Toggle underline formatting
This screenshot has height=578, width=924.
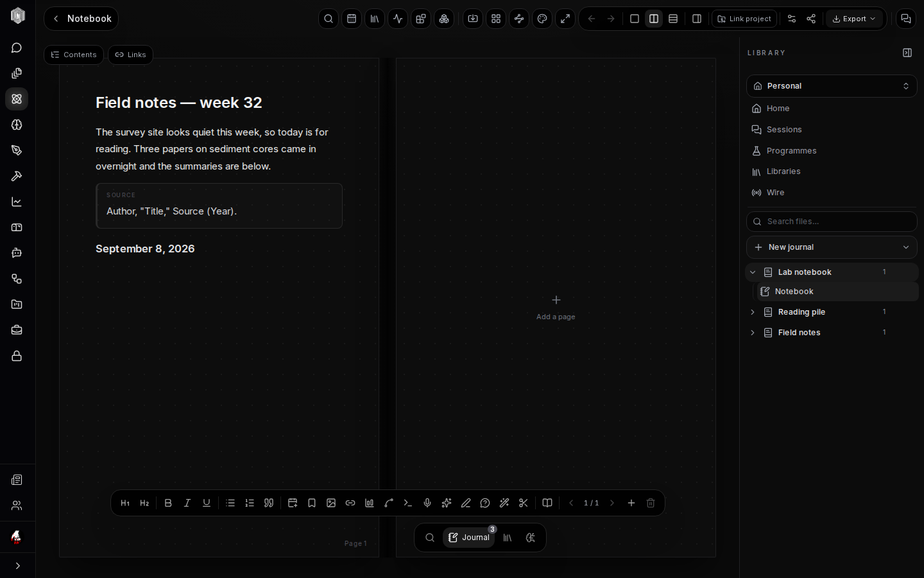pos(207,503)
